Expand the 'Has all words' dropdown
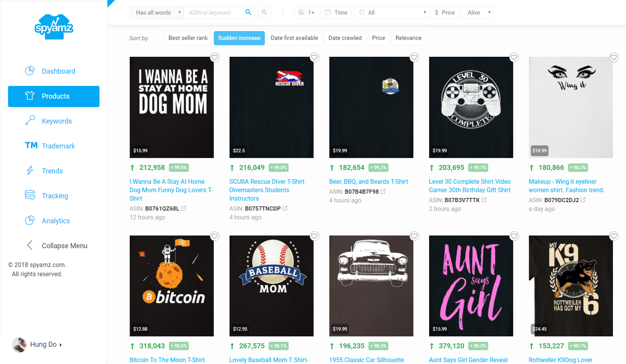The image size is (626, 364). point(157,12)
